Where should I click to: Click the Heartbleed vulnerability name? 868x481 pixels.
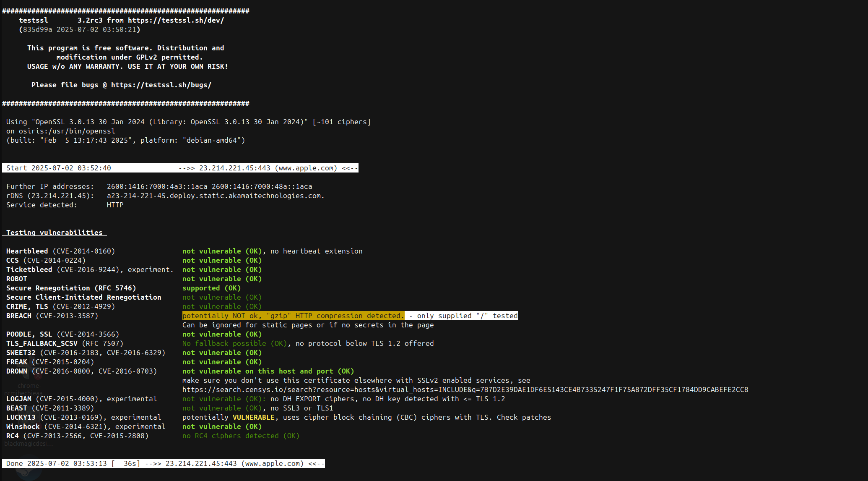click(x=27, y=251)
